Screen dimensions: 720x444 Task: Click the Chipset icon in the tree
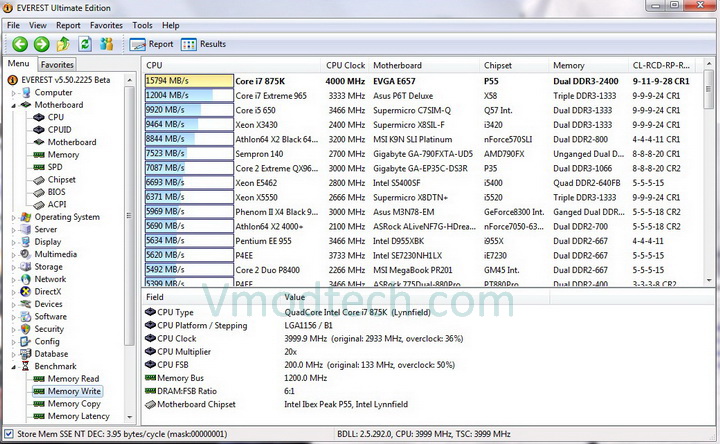click(39, 180)
